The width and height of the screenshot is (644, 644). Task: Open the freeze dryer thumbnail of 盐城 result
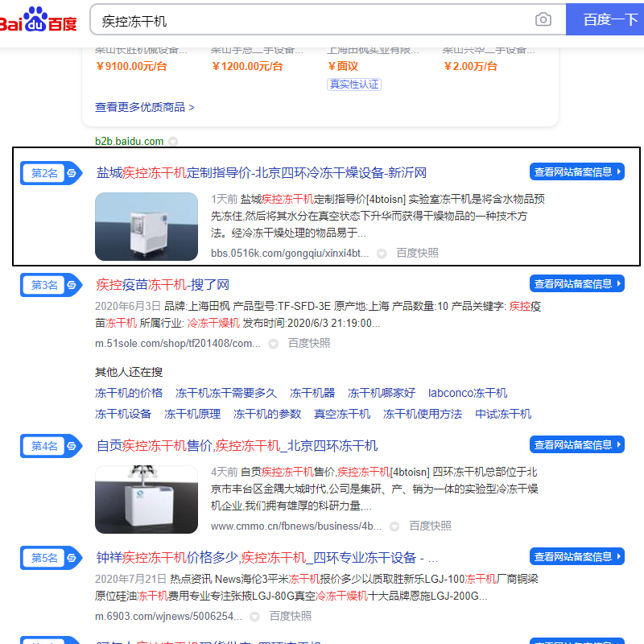tap(147, 226)
